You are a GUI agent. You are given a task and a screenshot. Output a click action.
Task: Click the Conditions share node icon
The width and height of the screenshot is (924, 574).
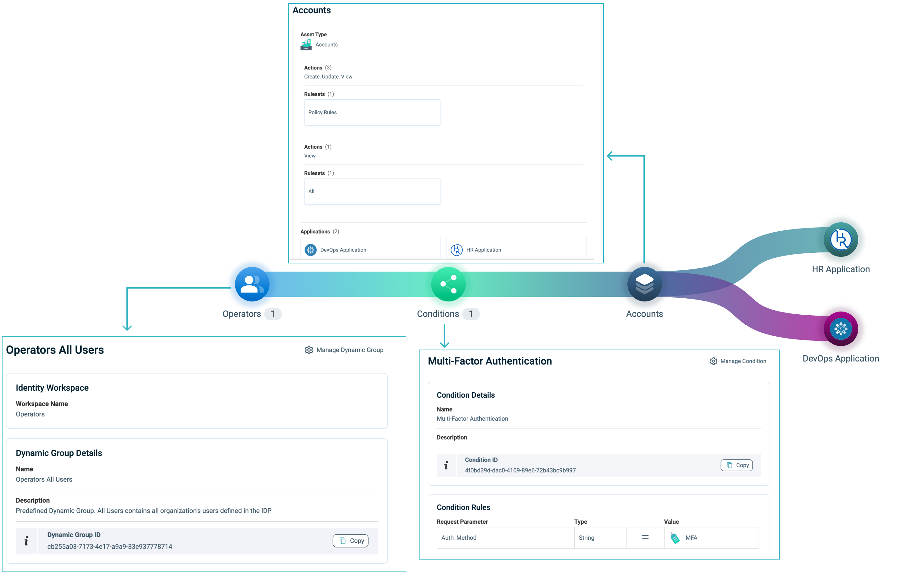(448, 284)
